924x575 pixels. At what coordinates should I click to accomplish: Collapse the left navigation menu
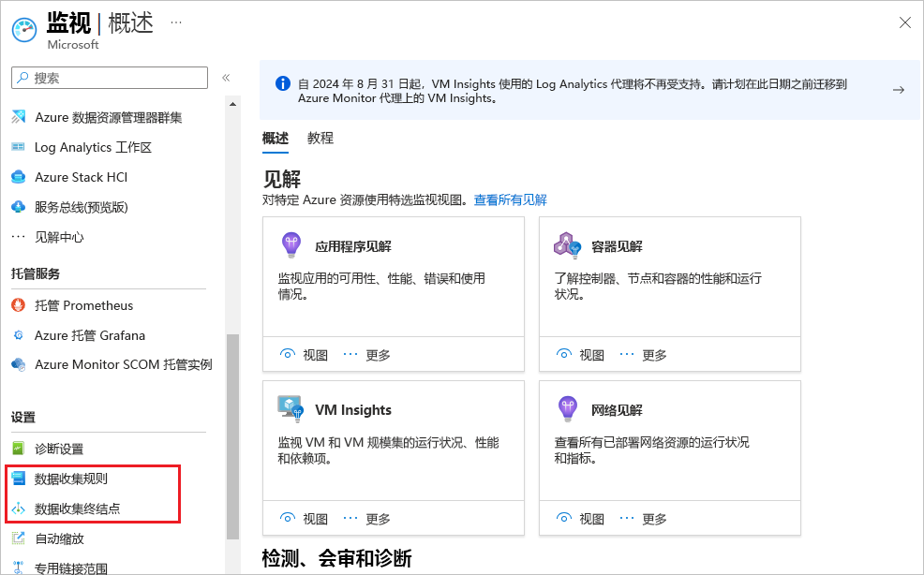click(226, 78)
